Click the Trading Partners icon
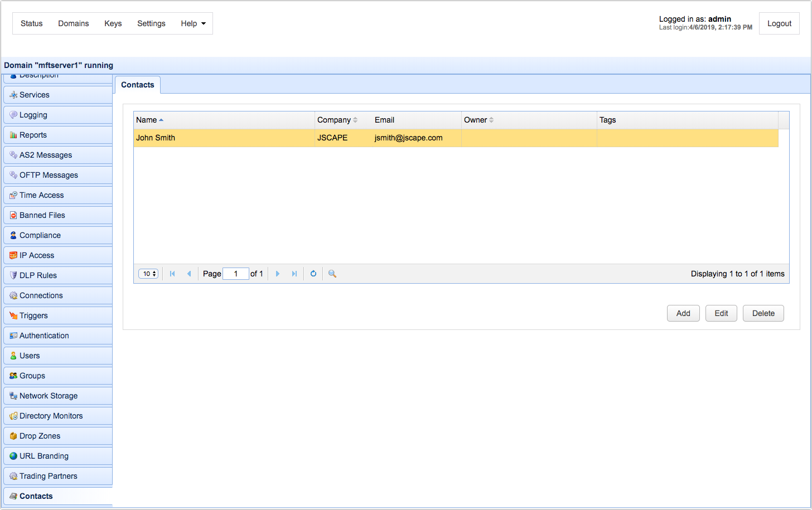This screenshot has height=510, width=812. [13, 476]
